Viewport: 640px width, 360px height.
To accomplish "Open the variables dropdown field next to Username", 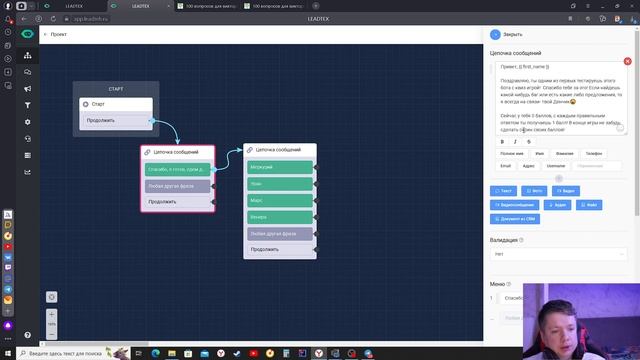I will coord(597,166).
